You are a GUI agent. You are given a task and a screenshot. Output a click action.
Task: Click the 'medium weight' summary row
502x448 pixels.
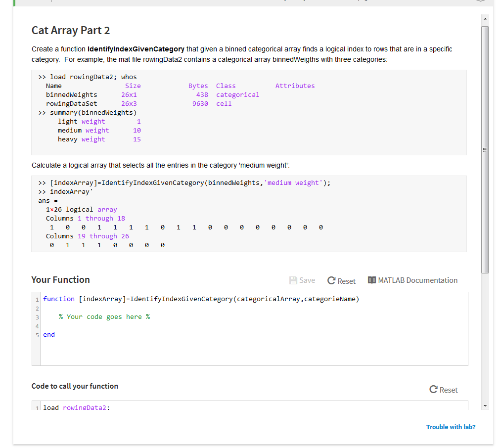point(99,131)
